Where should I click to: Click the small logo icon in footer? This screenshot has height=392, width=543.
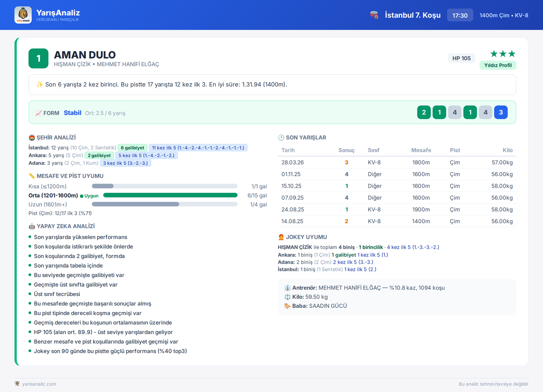(x=17, y=384)
